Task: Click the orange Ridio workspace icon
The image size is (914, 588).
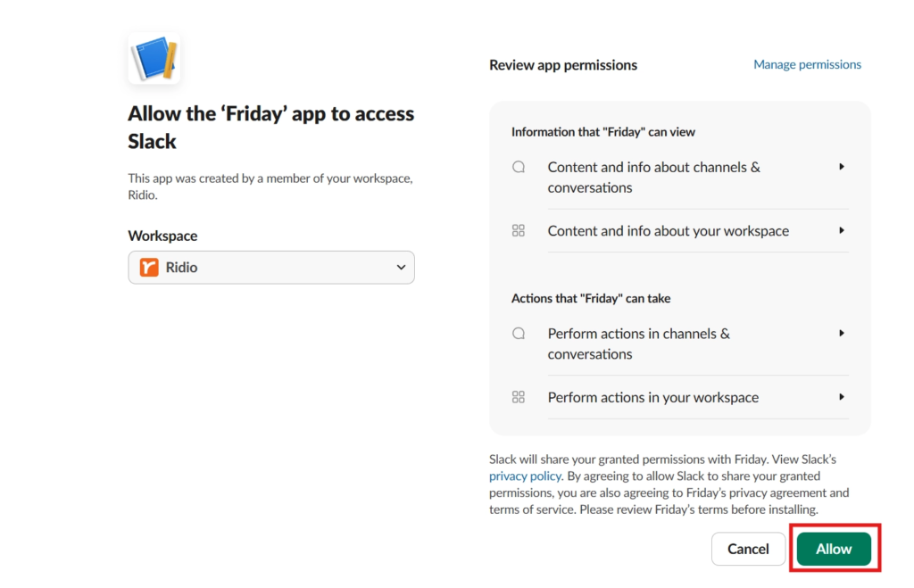Action: [148, 267]
